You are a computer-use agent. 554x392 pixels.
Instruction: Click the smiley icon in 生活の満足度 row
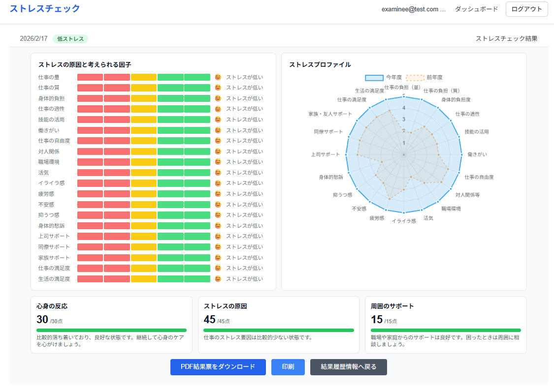tap(218, 279)
